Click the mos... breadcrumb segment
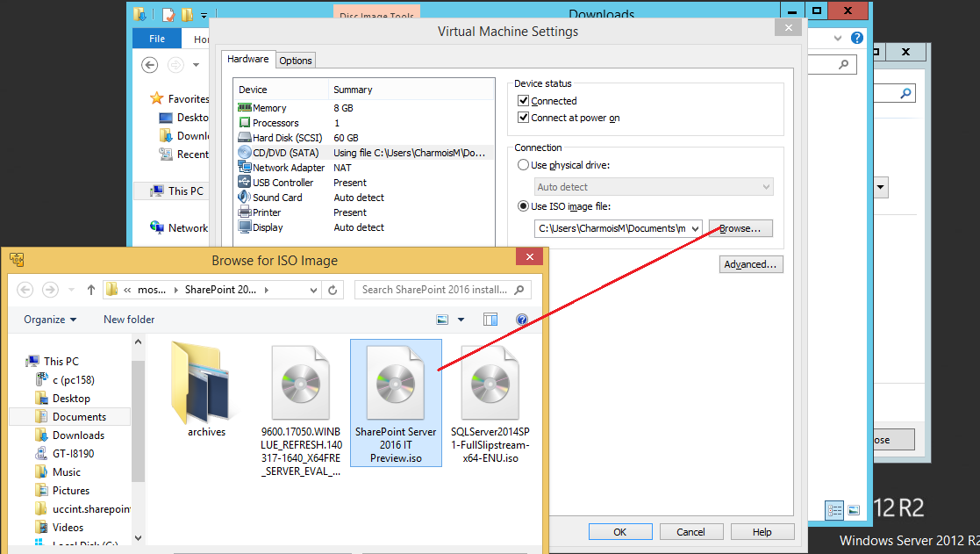Screen dimensions: 980x554 (x=152, y=290)
